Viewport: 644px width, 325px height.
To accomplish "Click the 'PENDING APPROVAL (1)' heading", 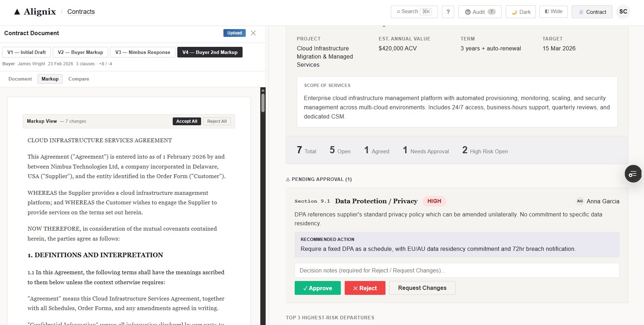I will pos(319,179).
